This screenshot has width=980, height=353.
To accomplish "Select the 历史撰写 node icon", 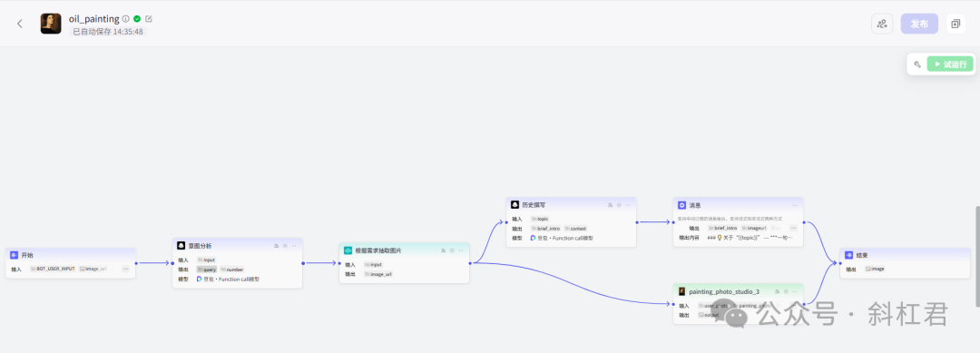I will [x=515, y=204].
